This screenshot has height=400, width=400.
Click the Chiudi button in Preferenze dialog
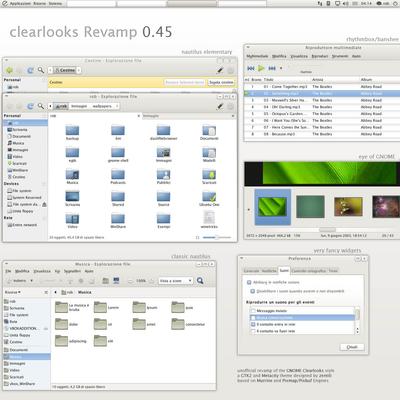pos(352,347)
